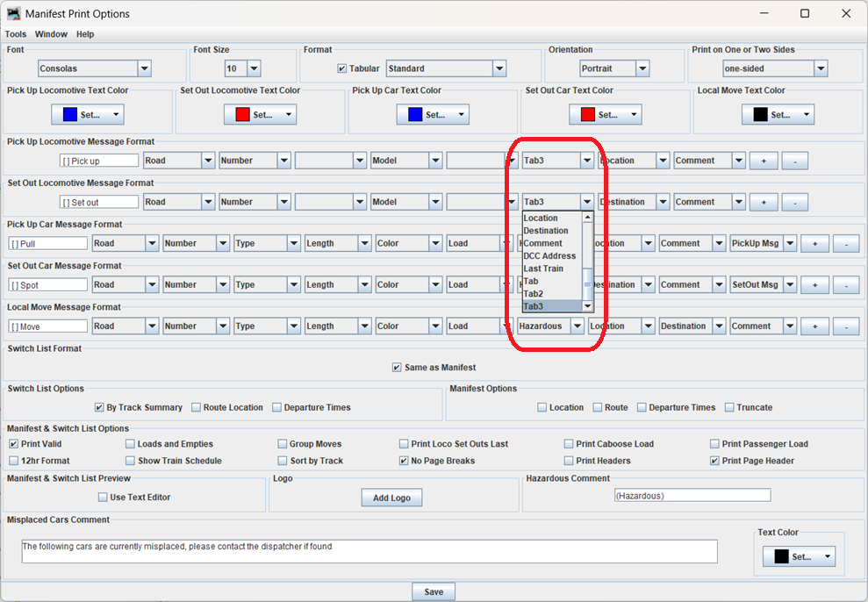Image resolution: width=868 pixels, height=602 pixels.
Task: Click the Add Logo button
Action: (391, 498)
